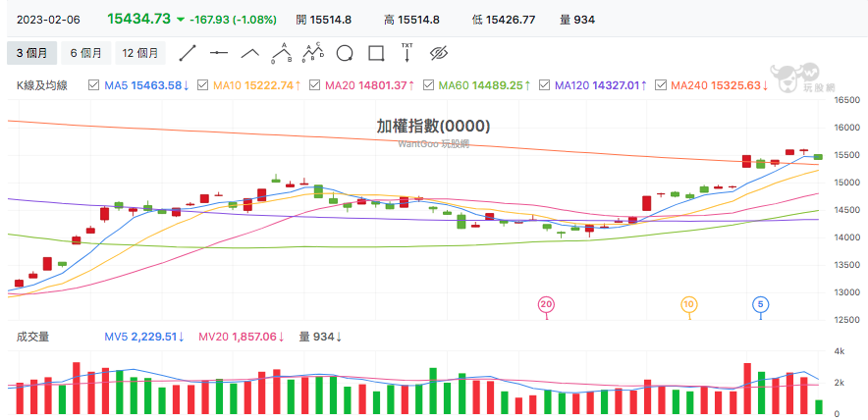The image size is (868, 420).
Task: Select the circle drawing tool
Action: pos(345,53)
